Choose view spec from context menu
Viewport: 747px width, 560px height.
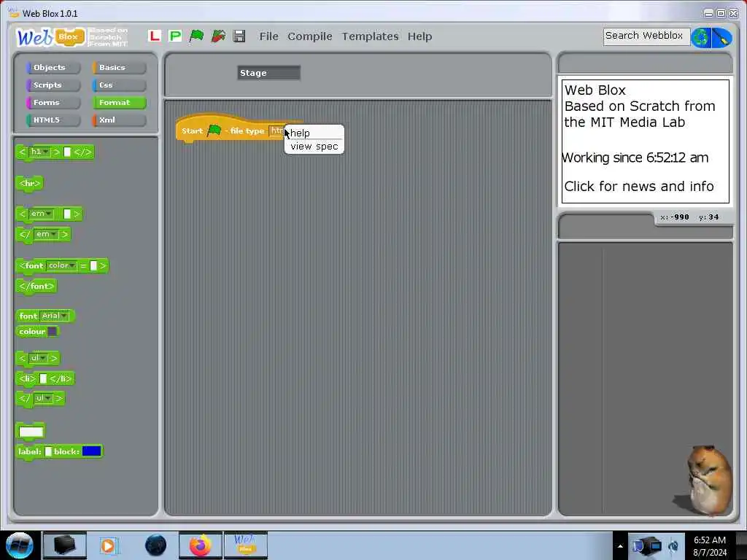tap(314, 146)
